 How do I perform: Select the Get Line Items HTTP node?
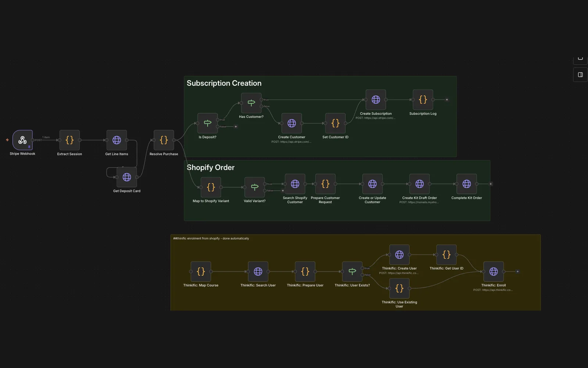tap(116, 140)
